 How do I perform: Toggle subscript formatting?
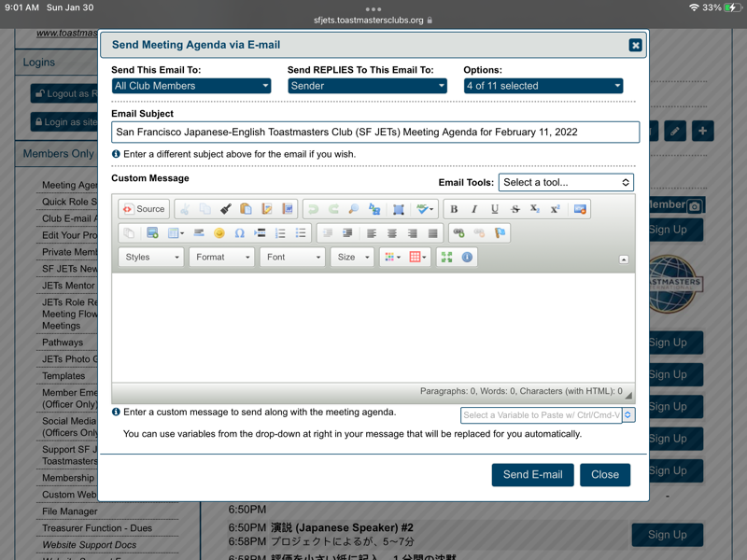click(x=535, y=209)
